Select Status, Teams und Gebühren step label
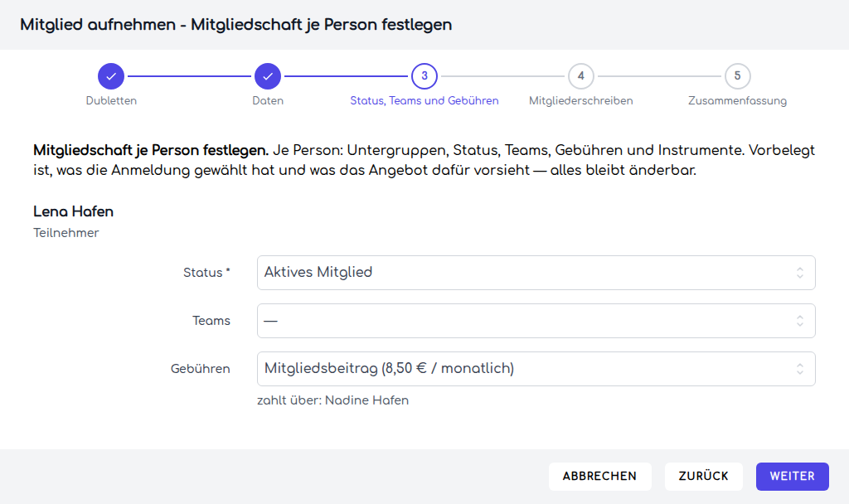The image size is (849, 504). tap(424, 100)
